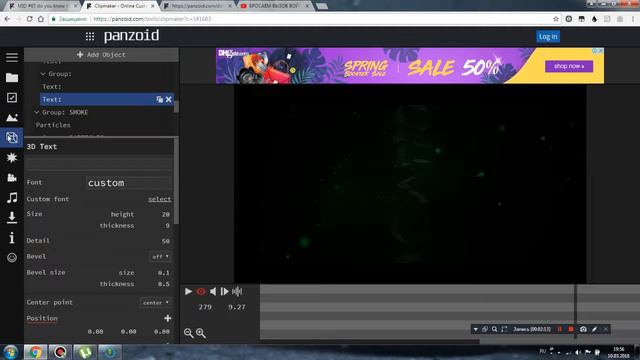Image resolution: width=640 pixels, height=360 pixels.
Task: Add keyframe with Position plus icon
Action: coord(168,318)
